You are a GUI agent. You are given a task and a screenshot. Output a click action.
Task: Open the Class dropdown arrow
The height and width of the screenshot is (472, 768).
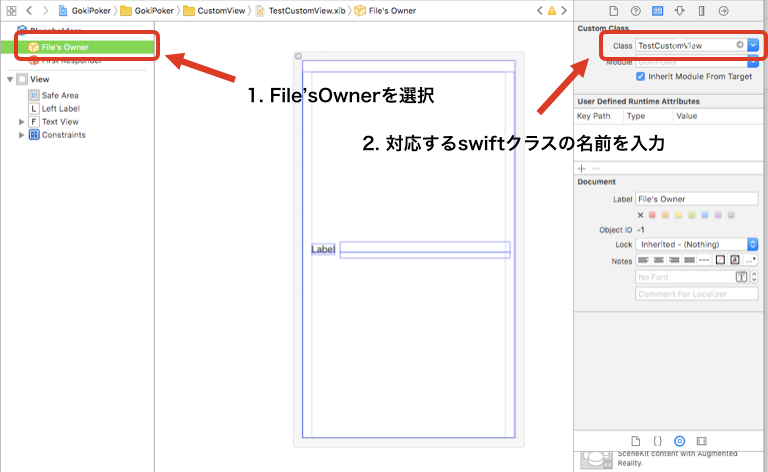(x=753, y=45)
